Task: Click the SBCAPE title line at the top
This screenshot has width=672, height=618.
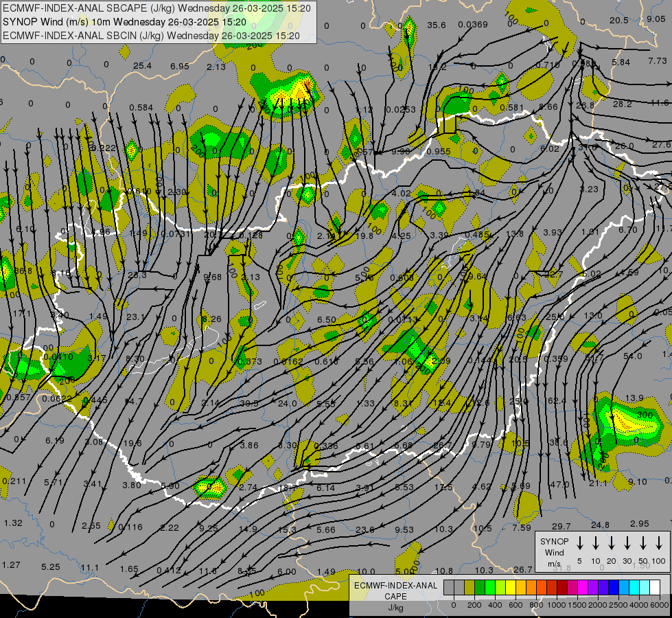Action: 157,8
